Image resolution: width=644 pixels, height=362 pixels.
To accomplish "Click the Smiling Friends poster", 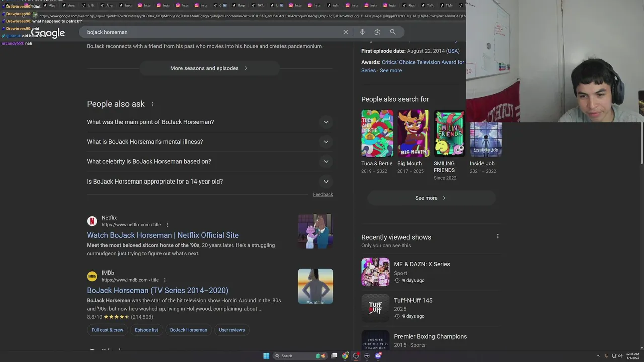I will (450, 134).
